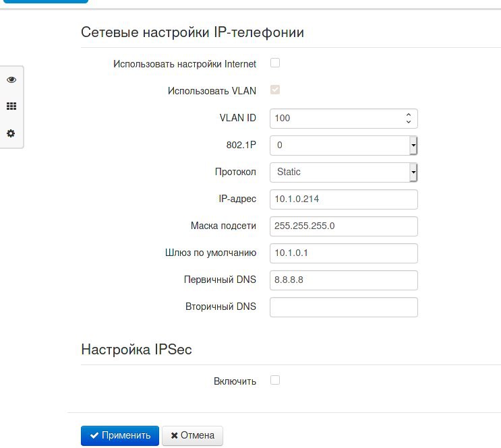
Task: Click the 'VLAN ID' label
Action: point(238,118)
